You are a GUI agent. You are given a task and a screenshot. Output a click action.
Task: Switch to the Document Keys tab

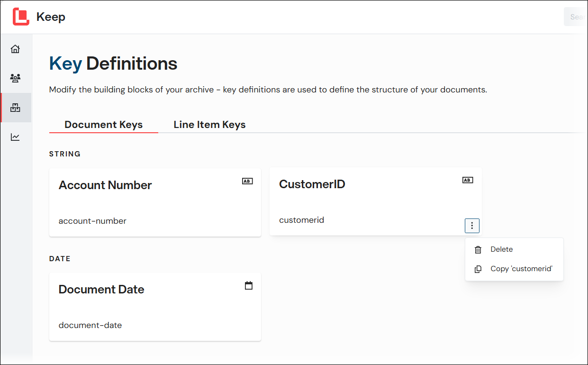(104, 125)
